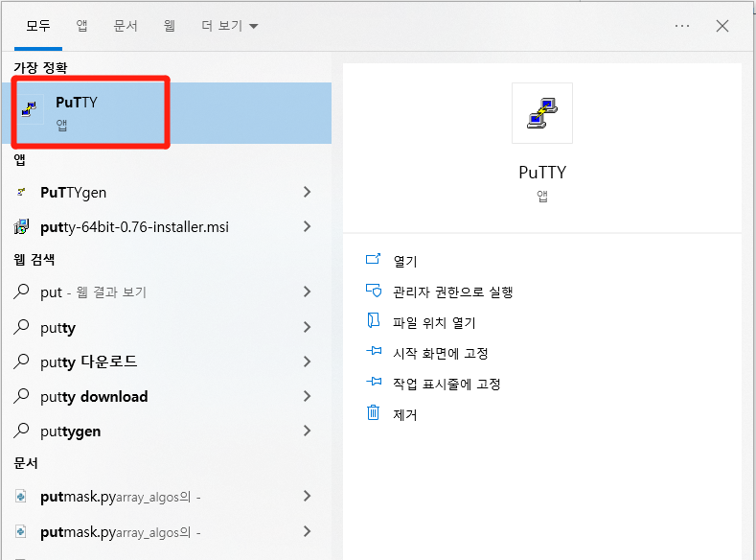Click search icon next to 'putty download'
The image size is (756, 560).
[21, 396]
